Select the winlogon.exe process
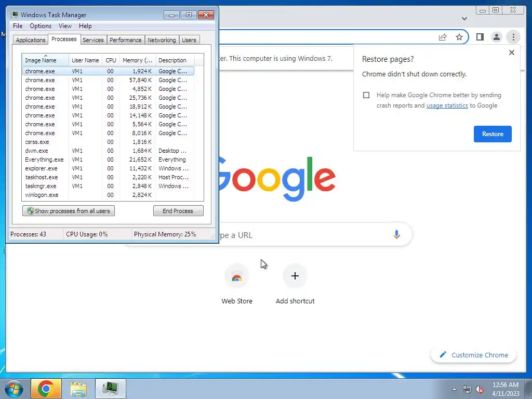The width and height of the screenshot is (532, 399). (108, 195)
